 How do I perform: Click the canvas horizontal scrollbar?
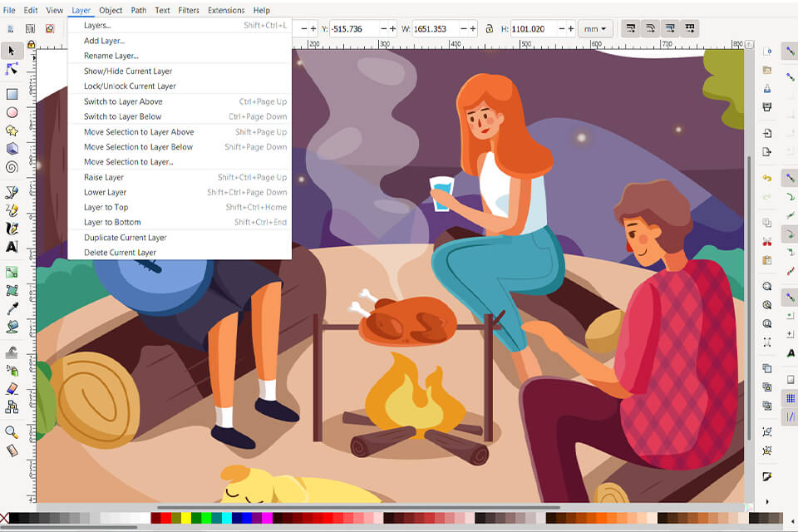(359, 507)
